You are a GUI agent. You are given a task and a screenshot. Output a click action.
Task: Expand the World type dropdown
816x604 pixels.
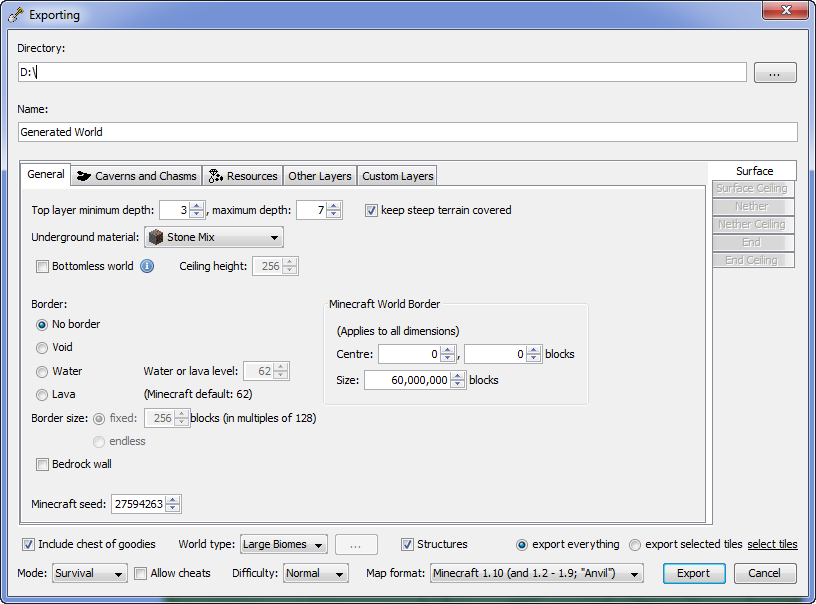pyautogui.click(x=318, y=545)
